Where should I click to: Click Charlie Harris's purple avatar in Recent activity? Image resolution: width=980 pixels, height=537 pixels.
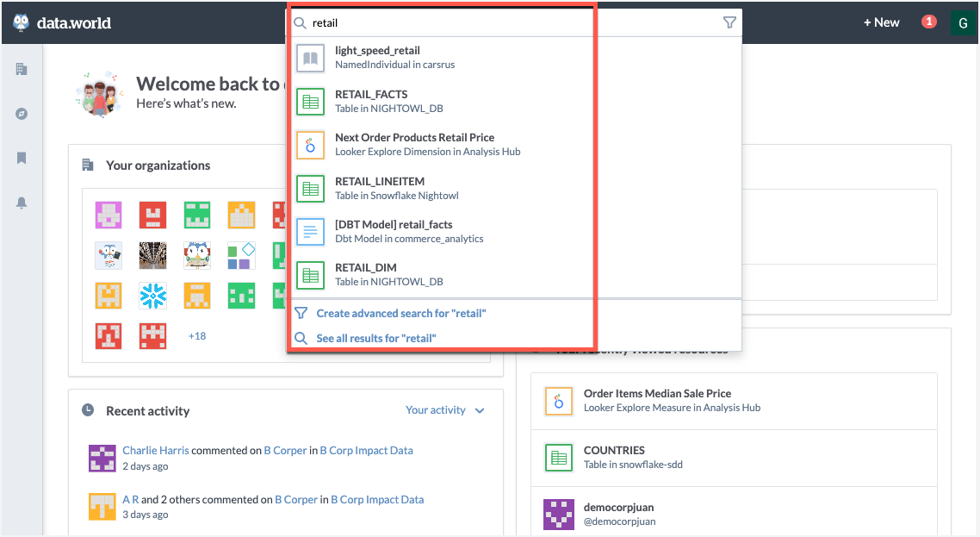pyautogui.click(x=102, y=459)
